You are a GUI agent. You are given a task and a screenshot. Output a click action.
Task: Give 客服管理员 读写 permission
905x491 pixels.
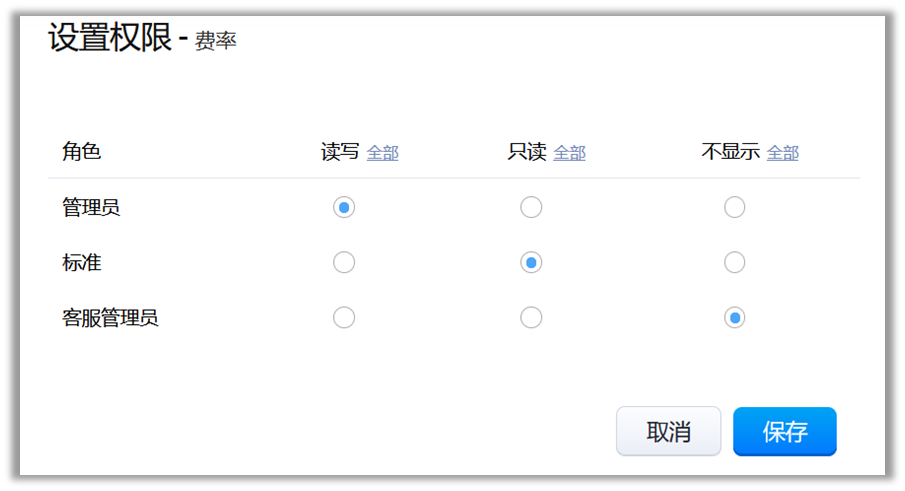coord(344,318)
